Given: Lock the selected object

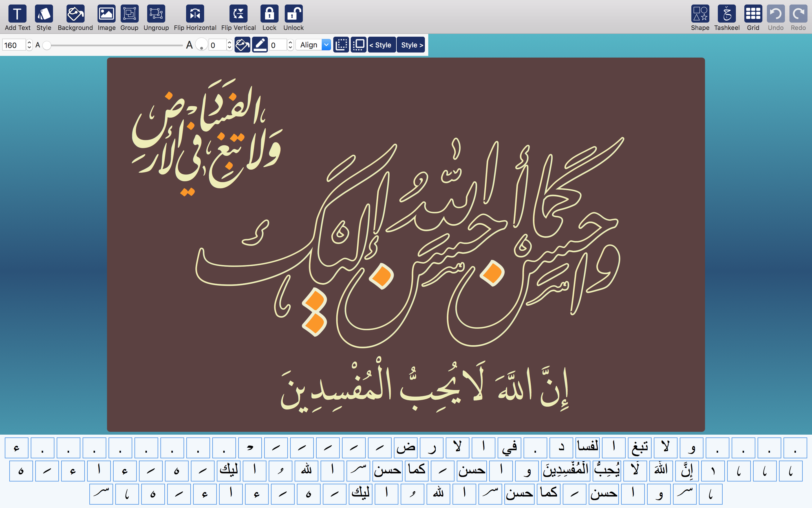Looking at the screenshot, I should point(270,18).
